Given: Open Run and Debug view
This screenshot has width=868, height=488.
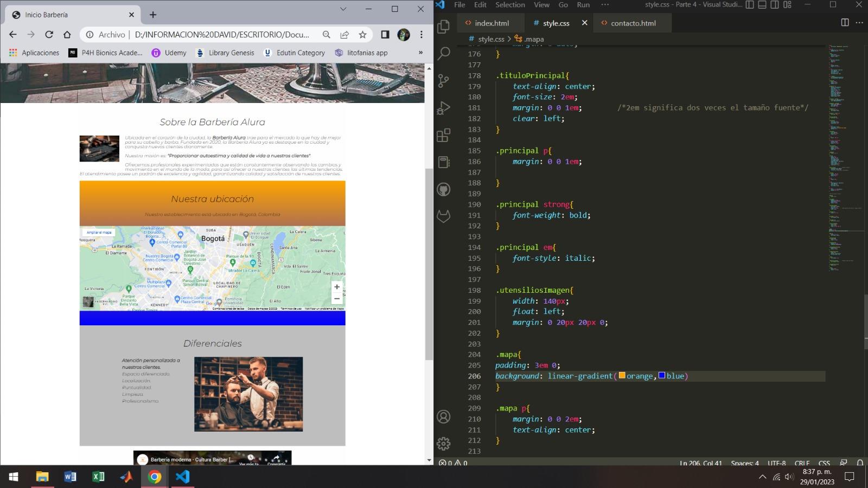Looking at the screenshot, I should 444,108.
